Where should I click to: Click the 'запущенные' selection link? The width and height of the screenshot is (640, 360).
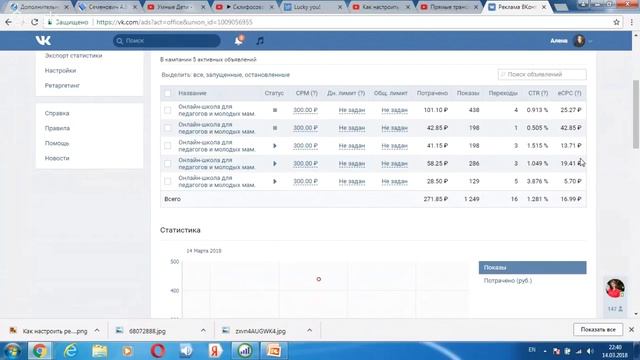(224, 75)
